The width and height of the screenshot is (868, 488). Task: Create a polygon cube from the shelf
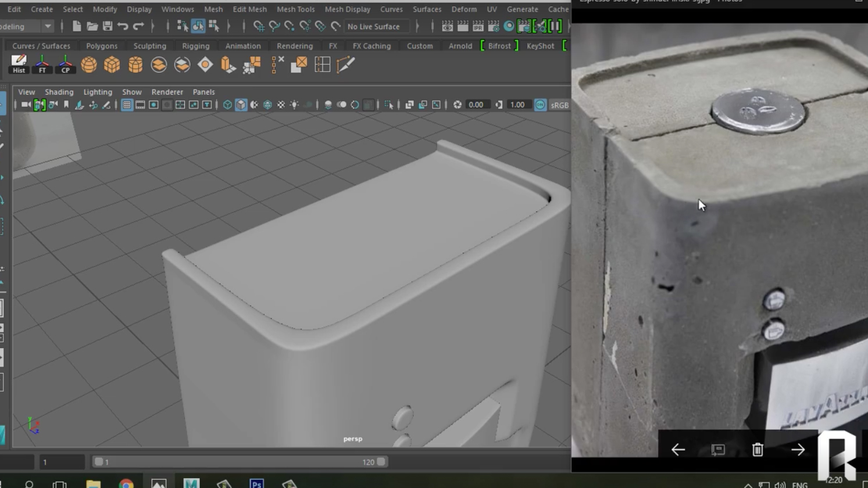[112, 64]
